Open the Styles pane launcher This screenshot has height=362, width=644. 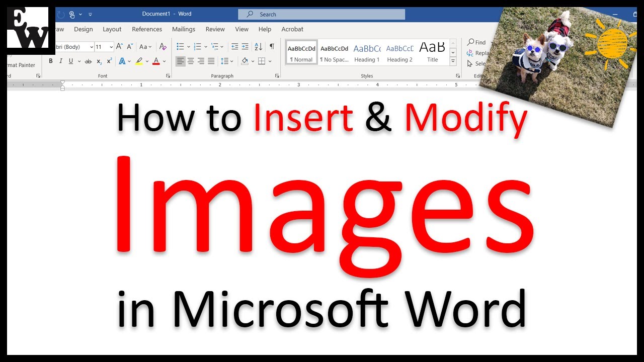click(x=458, y=76)
